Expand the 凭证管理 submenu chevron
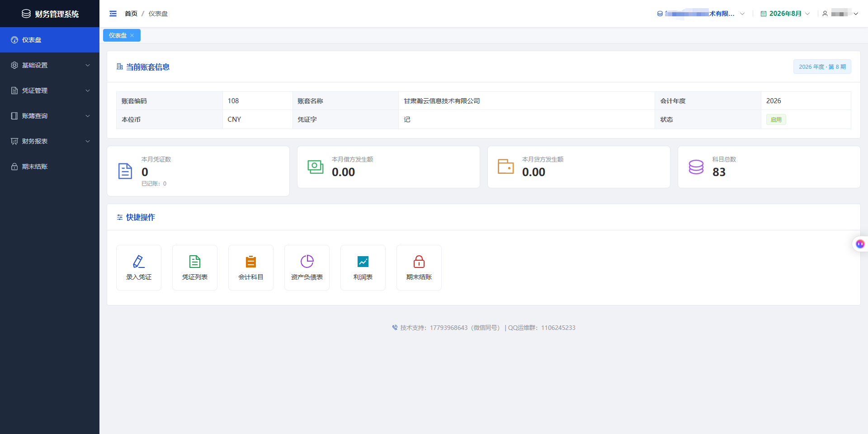This screenshot has width=868, height=434. 88,91
